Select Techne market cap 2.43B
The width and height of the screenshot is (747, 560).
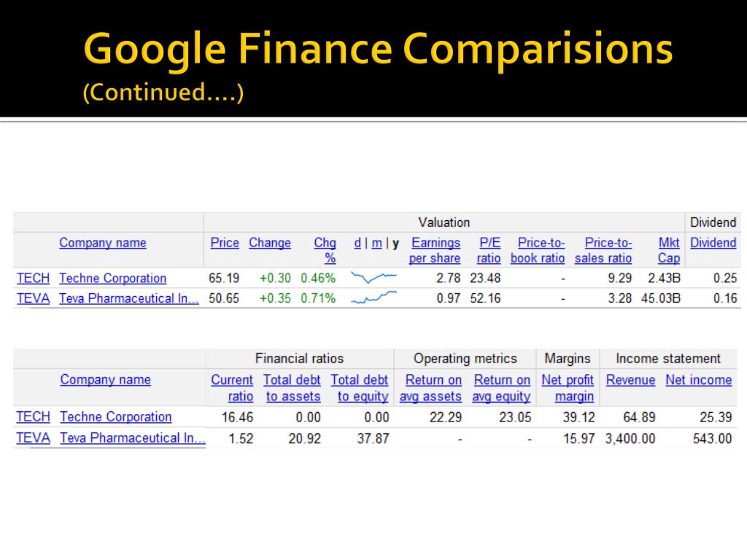664,278
